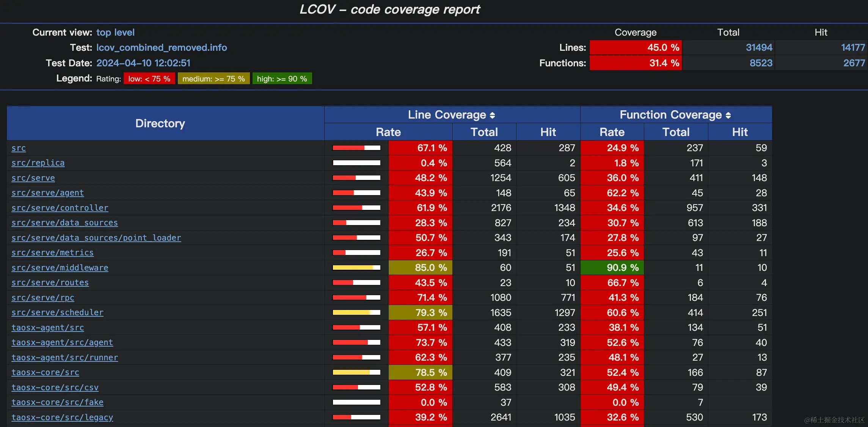868x427 pixels.
Task: Click the src/replica empty coverage bar
Action: point(356,163)
